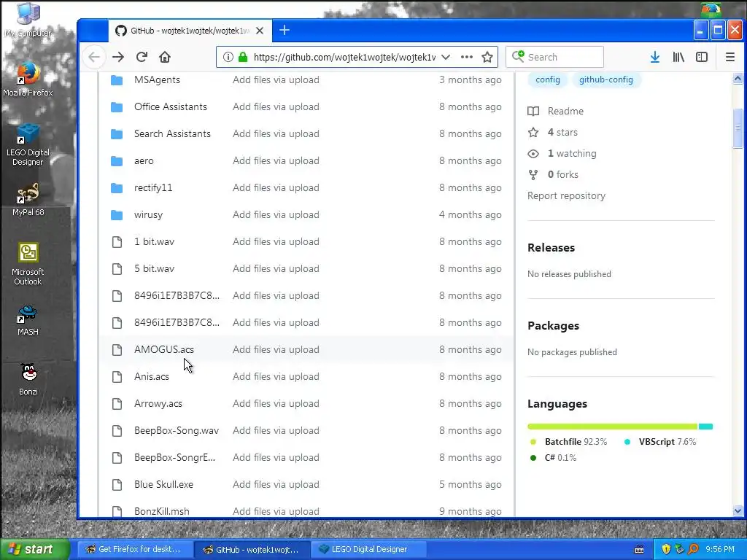Screen dimensions: 747x560
Task: Select the github-config topic tag
Action: [x=606, y=79]
